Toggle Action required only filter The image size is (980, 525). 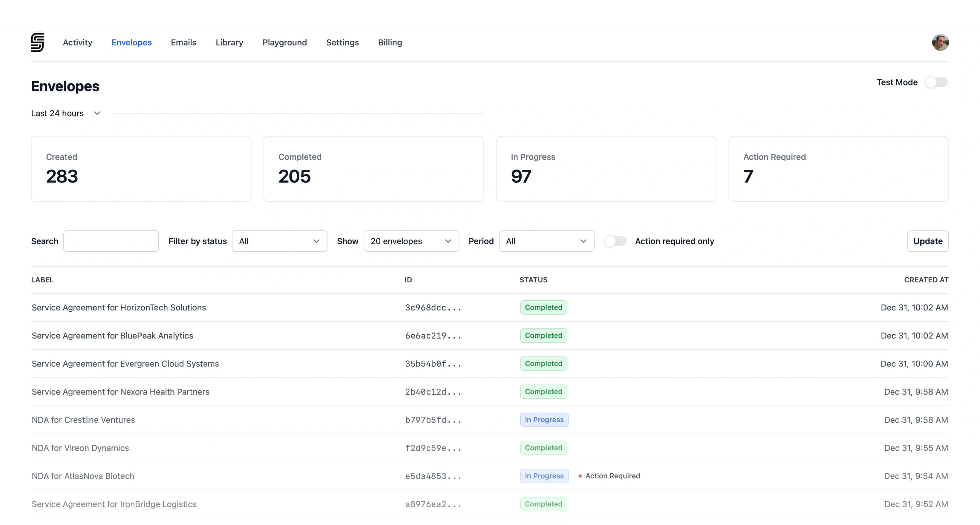tap(615, 241)
